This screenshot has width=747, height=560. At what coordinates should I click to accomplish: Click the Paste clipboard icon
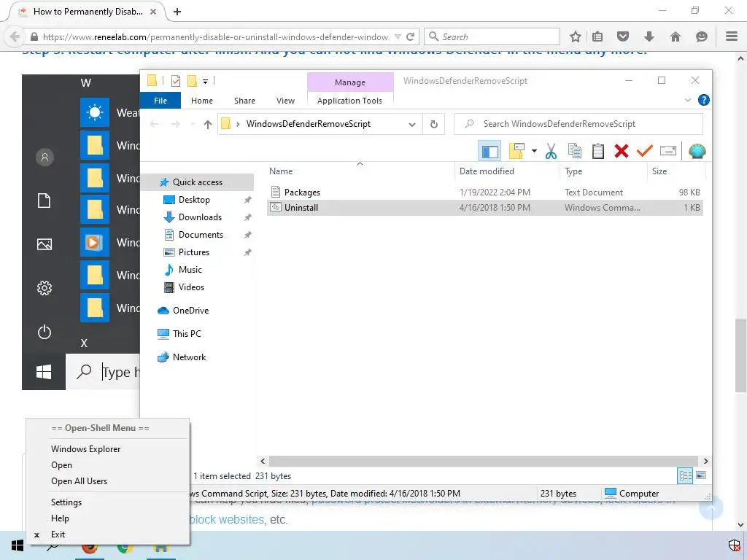point(598,151)
